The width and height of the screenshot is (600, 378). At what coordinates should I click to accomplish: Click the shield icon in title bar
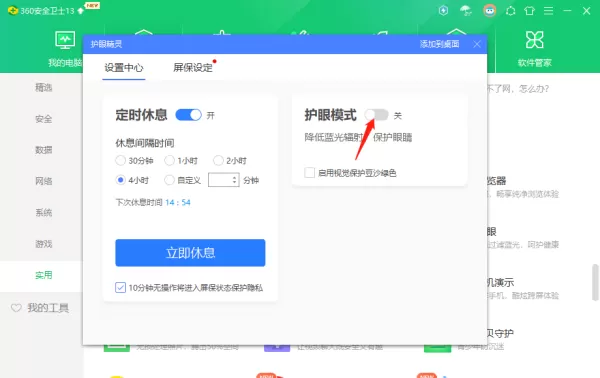point(443,11)
